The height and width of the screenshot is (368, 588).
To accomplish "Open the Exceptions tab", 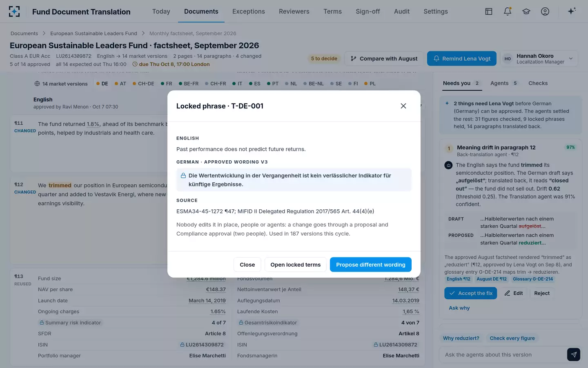I will tap(249, 11).
